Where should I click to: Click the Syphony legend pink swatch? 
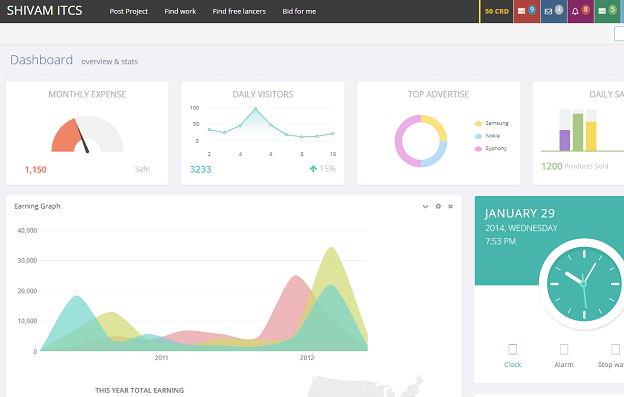click(478, 149)
